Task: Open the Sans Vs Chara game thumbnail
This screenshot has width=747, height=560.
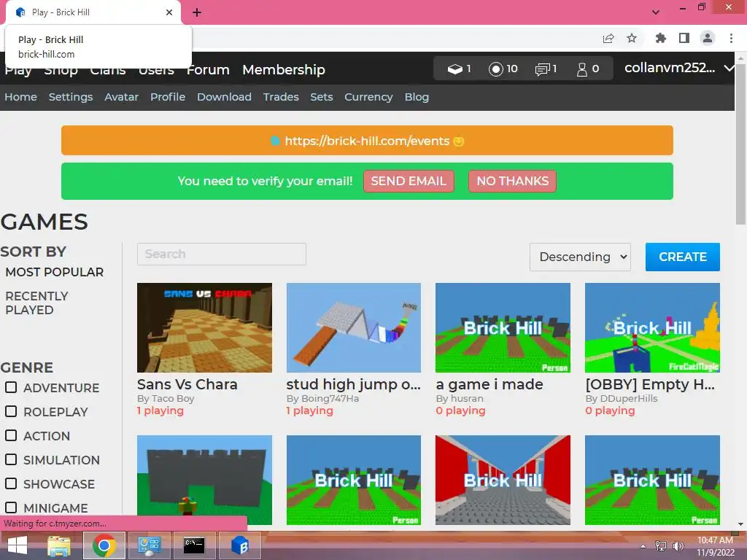Action: 204,327
